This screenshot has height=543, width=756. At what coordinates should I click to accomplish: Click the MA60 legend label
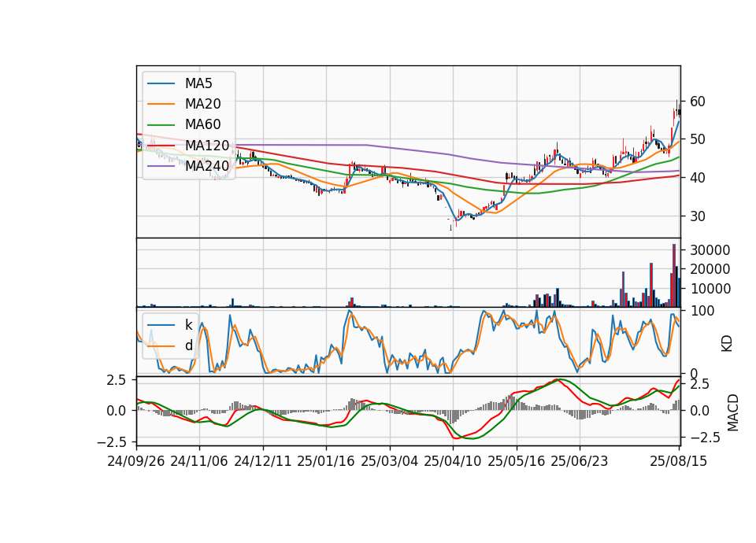202,124
